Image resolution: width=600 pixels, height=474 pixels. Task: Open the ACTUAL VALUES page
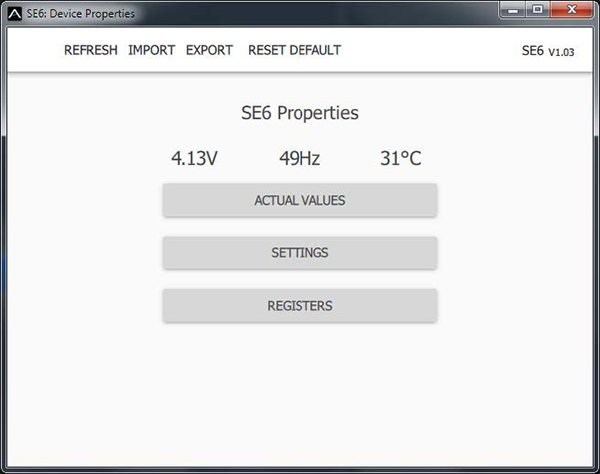pyautogui.click(x=300, y=200)
